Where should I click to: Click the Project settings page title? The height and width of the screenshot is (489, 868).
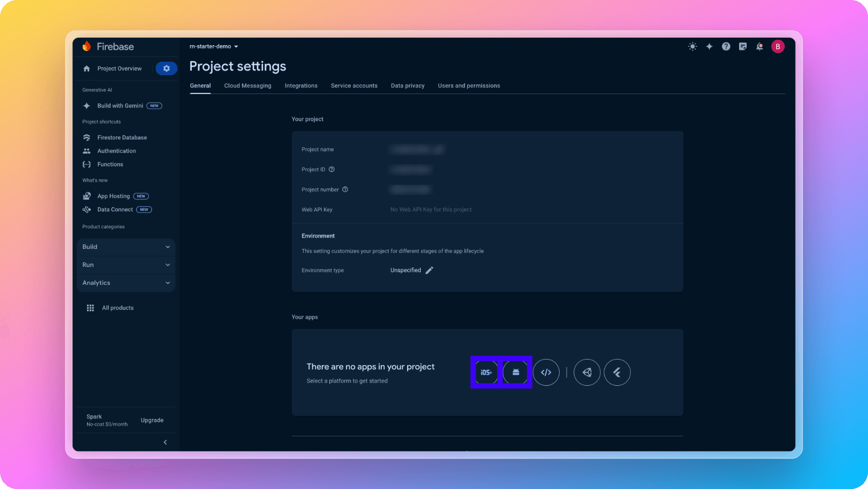[238, 66]
